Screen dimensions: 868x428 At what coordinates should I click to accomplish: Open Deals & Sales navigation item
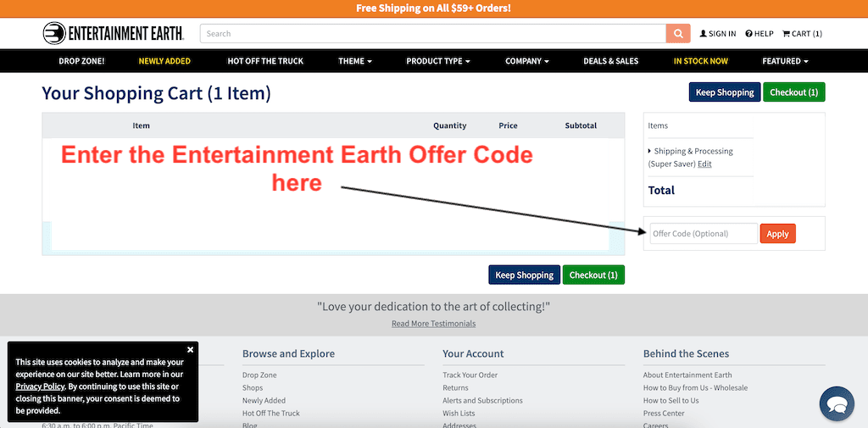coord(610,61)
